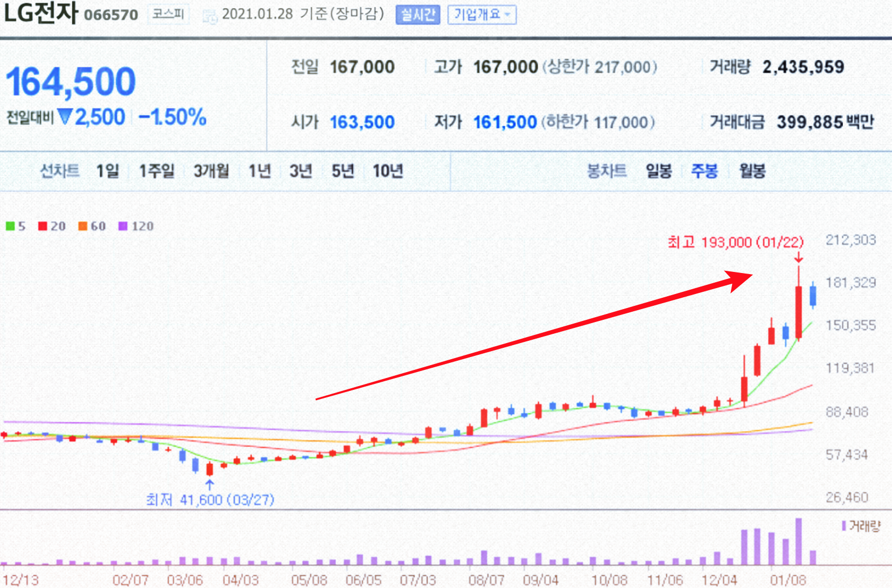The height and width of the screenshot is (588, 892).
Task: Click the 181,329 price axis label
Action: tap(851, 283)
